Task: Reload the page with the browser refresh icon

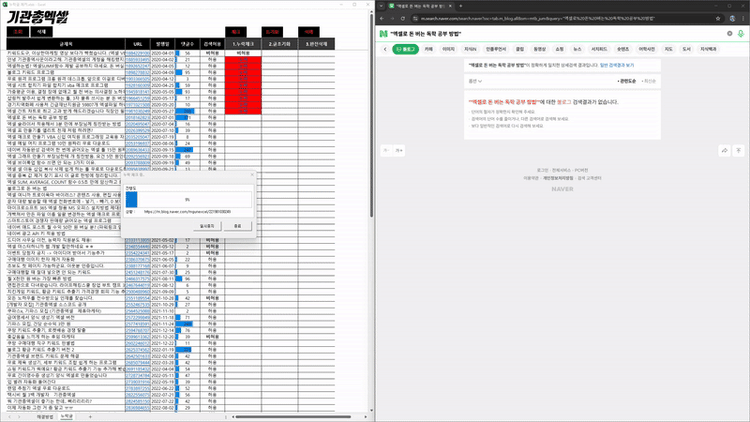Action: tap(403, 18)
